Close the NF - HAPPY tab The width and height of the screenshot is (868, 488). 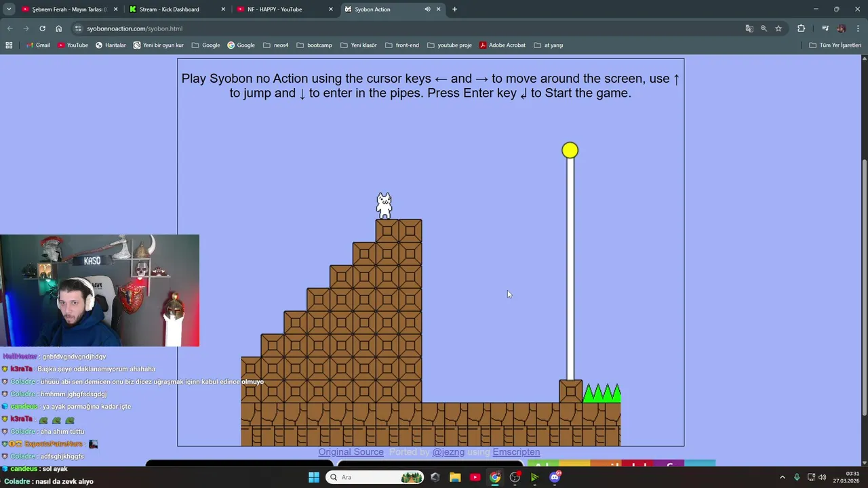(x=331, y=9)
